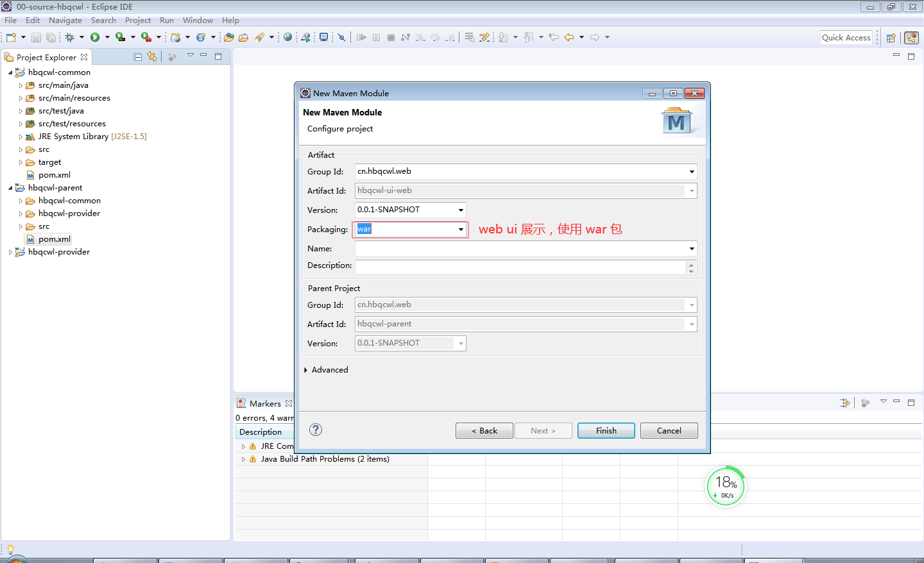The width and height of the screenshot is (924, 563).
Task: Select the Java EE perspective button
Action: point(911,38)
